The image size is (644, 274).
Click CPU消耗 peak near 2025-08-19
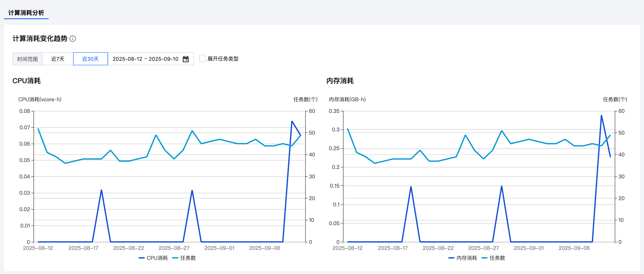(101, 190)
